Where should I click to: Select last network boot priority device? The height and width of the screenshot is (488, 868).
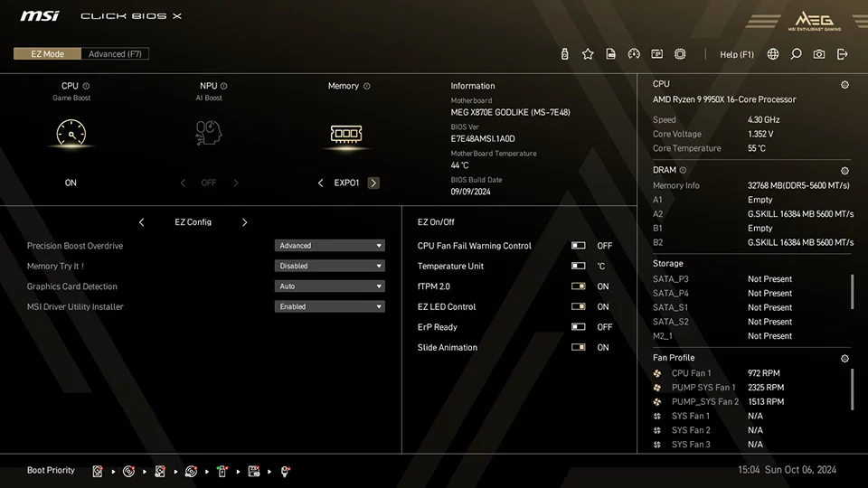pos(285,471)
